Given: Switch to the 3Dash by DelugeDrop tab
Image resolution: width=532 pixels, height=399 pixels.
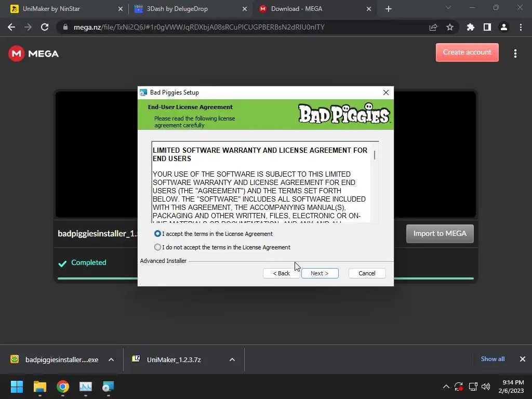Looking at the screenshot, I should pyautogui.click(x=190, y=9).
